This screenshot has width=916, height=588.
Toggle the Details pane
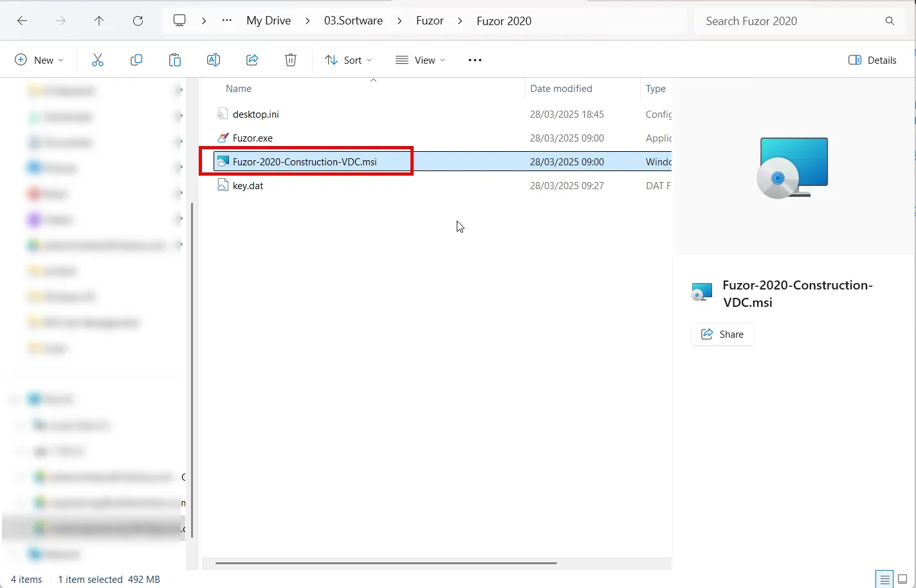coord(872,60)
